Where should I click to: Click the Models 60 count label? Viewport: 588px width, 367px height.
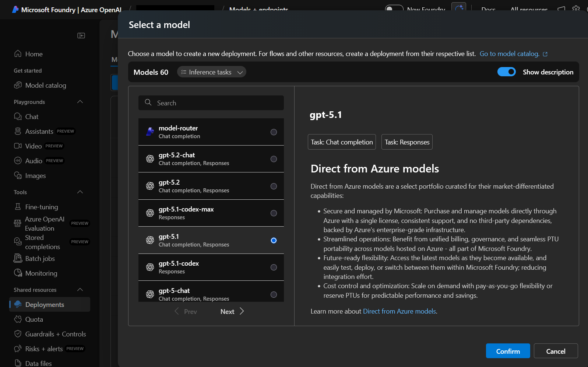point(151,72)
